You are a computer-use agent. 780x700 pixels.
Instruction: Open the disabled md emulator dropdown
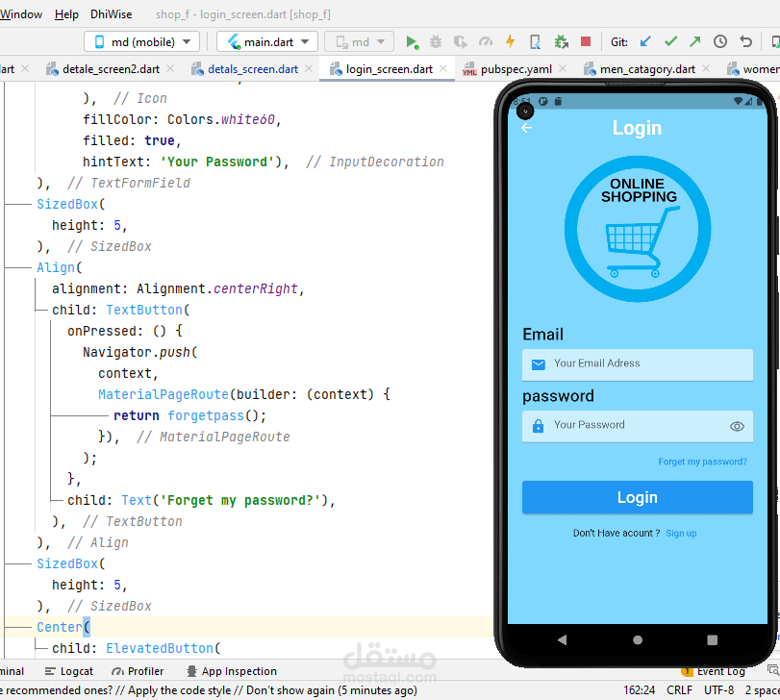[359, 41]
